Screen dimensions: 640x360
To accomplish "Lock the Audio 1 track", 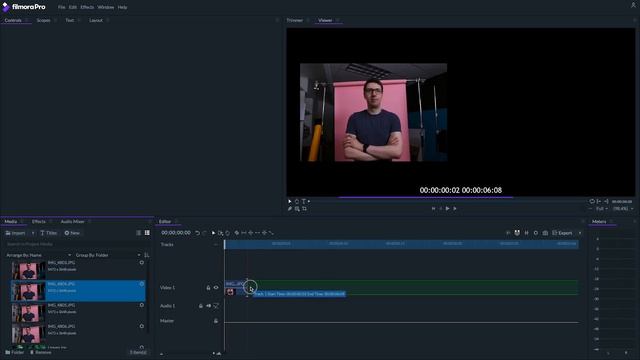I will pyautogui.click(x=200, y=306).
